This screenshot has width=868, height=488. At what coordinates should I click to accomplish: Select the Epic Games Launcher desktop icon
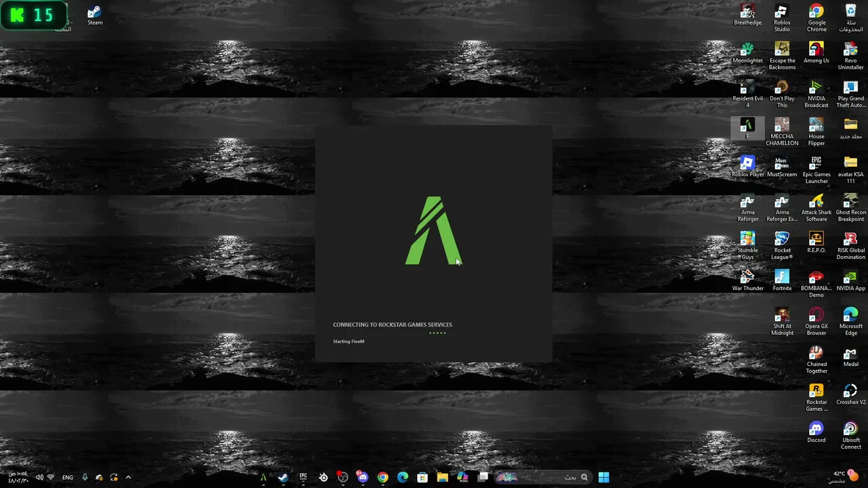816,170
